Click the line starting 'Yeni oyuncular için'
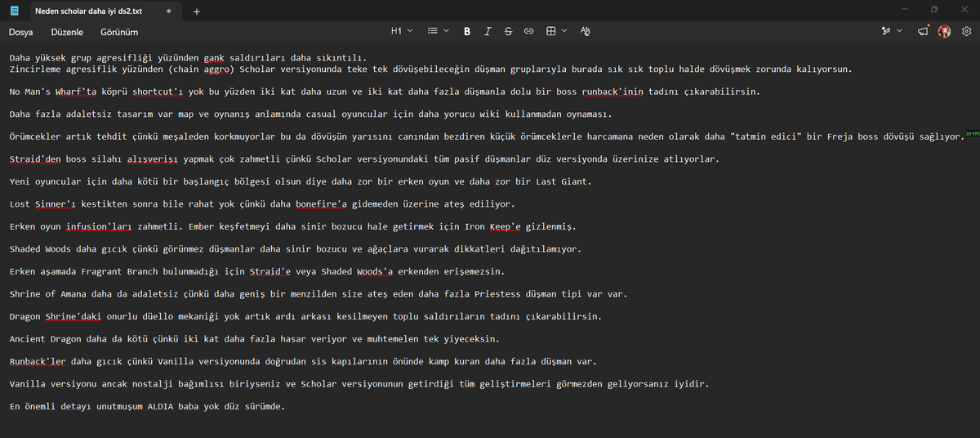 pyautogui.click(x=302, y=181)
